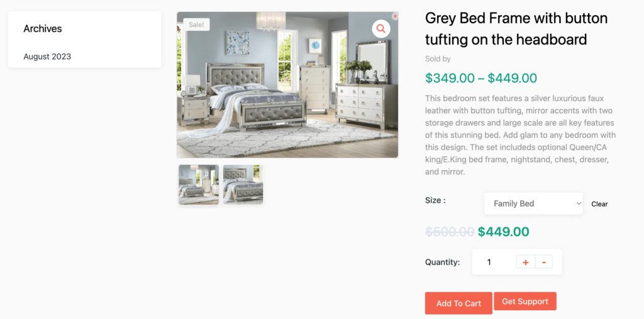Viewport: 644px width, 319px height.
Task: Open the magnifier zoom on product image
Action: tap(380, 29)
